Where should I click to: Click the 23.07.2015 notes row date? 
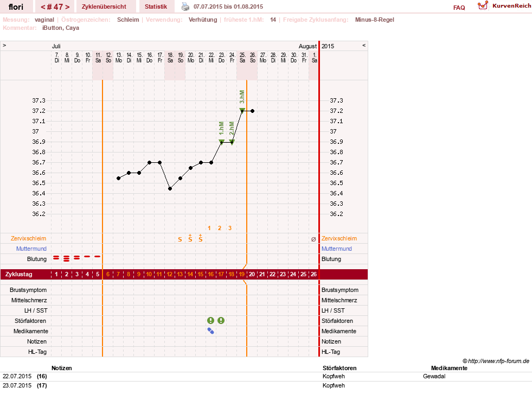(17, 385)
